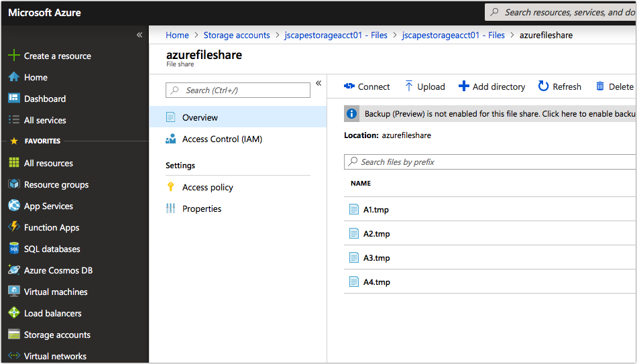Go to Dashboard label in sidebar
Image resolution: width=637 pixels, height=364 pixels.
tap(45, 99)
